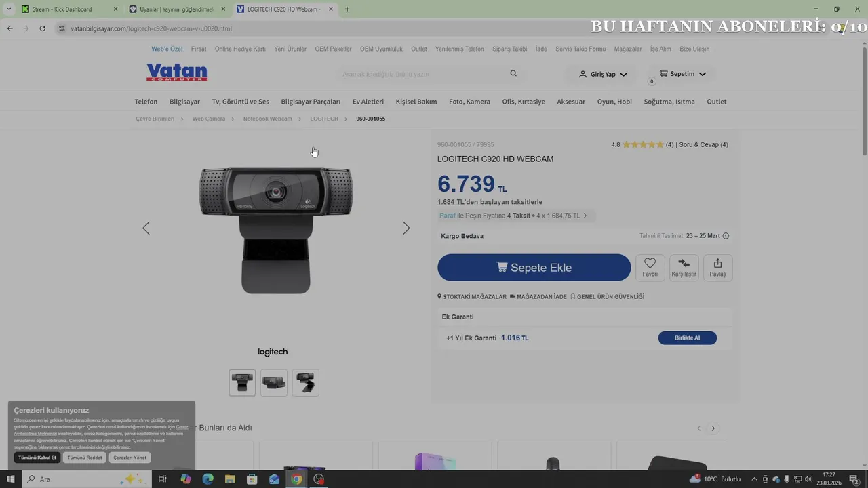Image resolution: width=868 pixels, height=488 pixels.
Task: Open Microsoft Store from taskbar
Action: click(252, 479)
